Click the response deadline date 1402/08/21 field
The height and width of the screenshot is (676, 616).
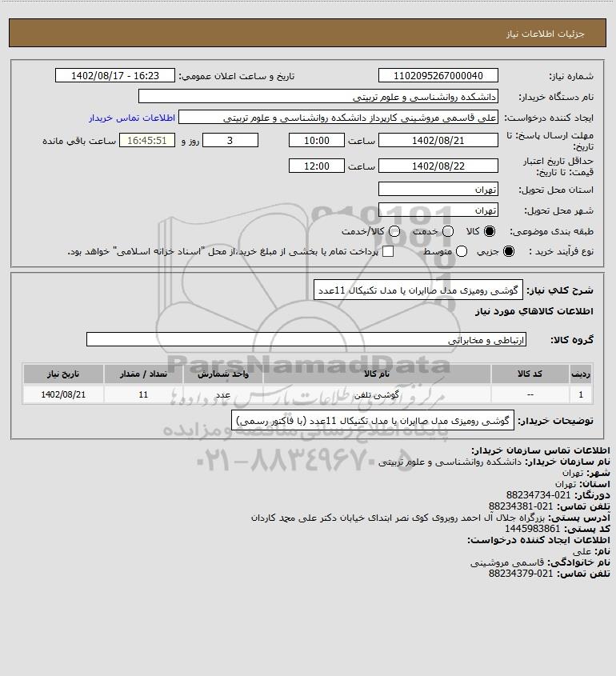[438, 141]
